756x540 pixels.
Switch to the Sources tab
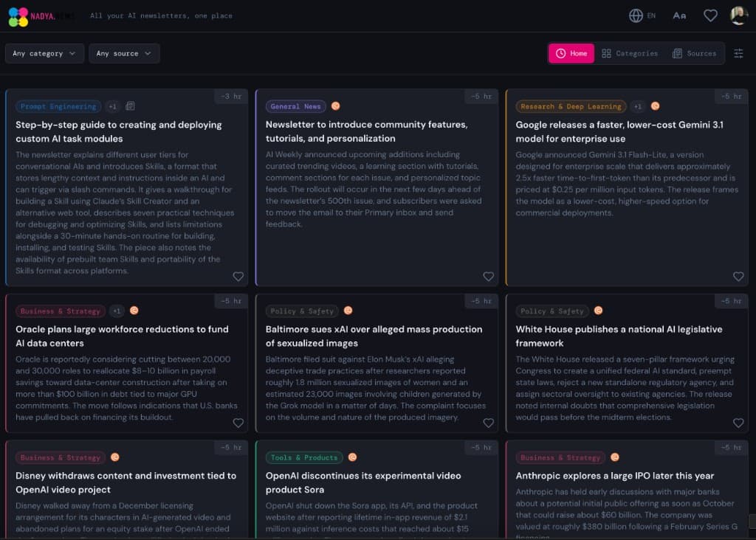click(x=694, y=53)
